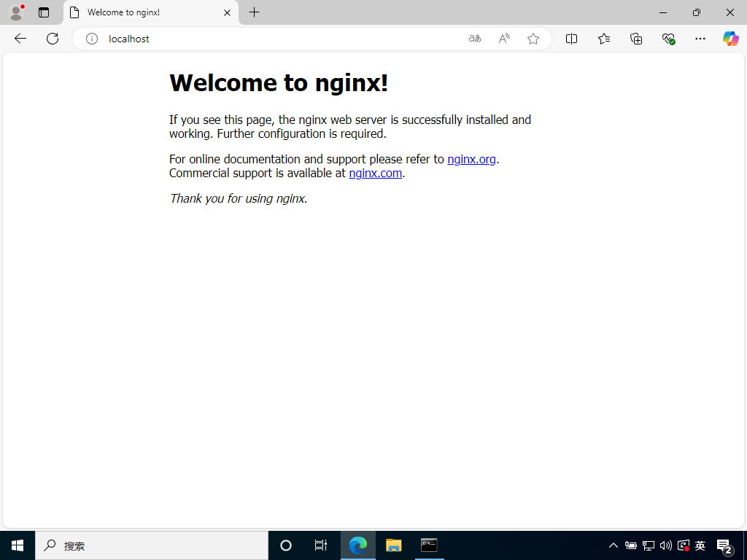Click the Welcome to nginx! heading
Viewport: 747px width, 560px height.
point(279,83)
